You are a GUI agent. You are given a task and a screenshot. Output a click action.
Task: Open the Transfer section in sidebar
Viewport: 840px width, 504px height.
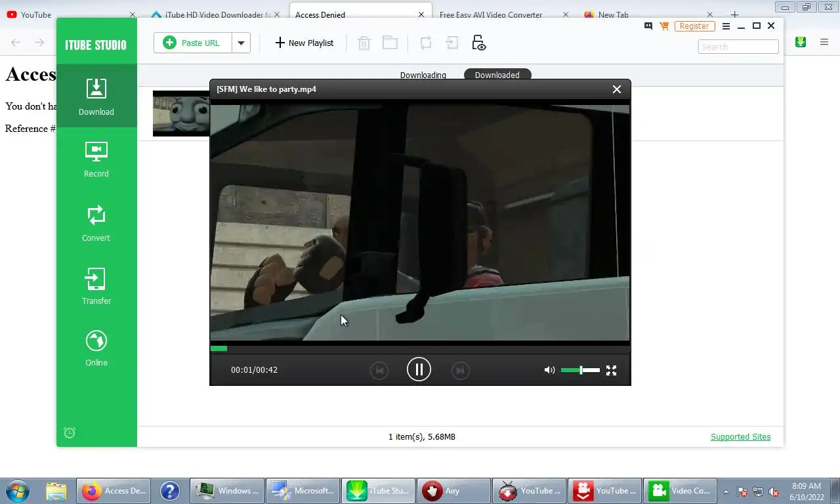point(96,286)
